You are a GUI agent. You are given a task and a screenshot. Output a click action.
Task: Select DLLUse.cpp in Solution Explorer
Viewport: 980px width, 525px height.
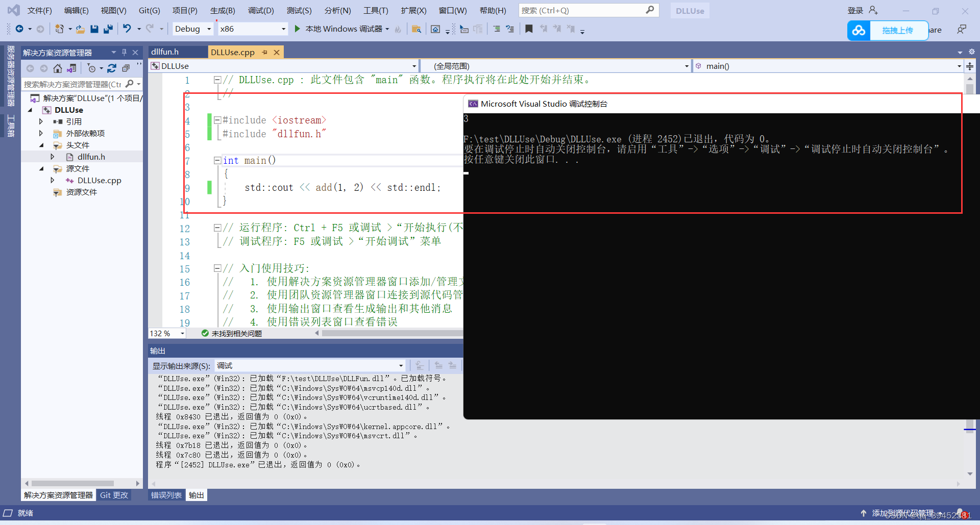[99, 180]
